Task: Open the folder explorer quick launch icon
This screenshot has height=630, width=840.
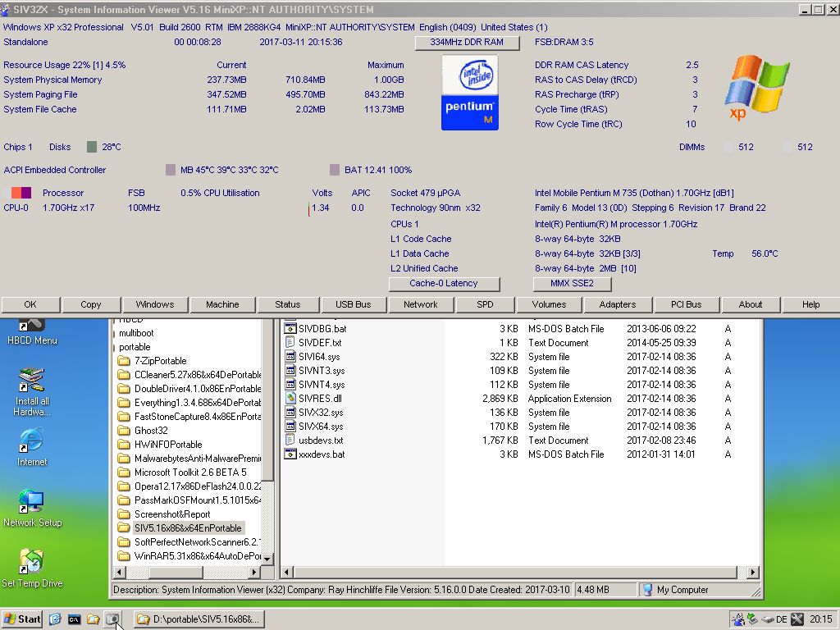Action: pyautogui.click(x=94, y=619)
